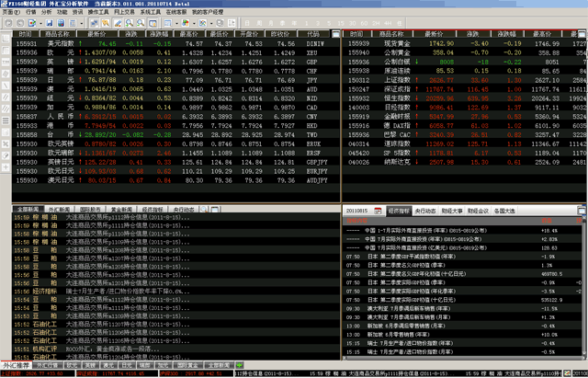Open the dropdown arrow after the colorful chart icon

pyautogui.click(x=40, y=23)
